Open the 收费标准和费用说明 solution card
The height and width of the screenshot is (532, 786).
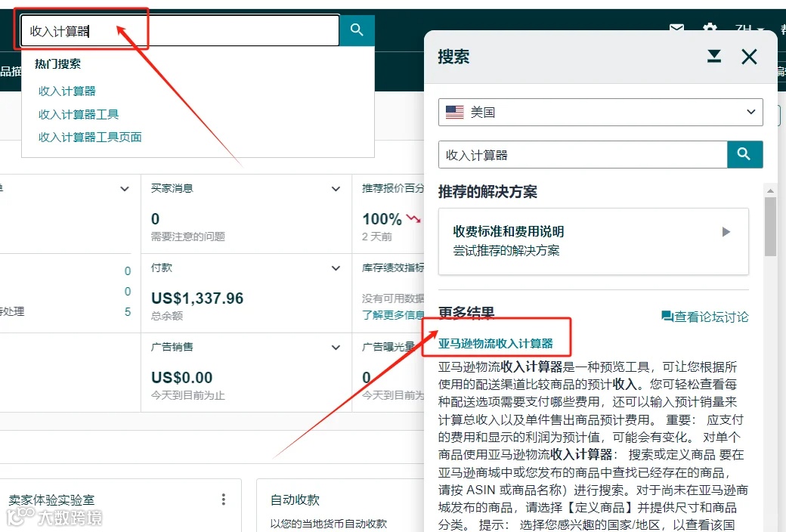coord(593,241)
